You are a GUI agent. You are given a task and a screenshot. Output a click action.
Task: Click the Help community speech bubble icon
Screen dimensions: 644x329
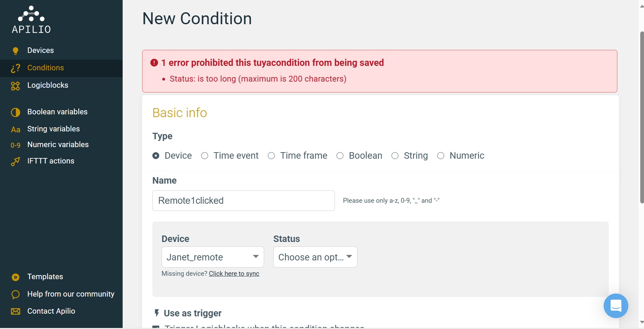click(x=15, y=294)
